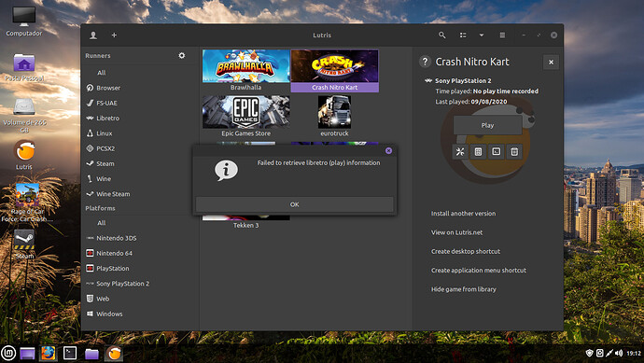
Task: Click the question mark game icon
Action: 425,62
